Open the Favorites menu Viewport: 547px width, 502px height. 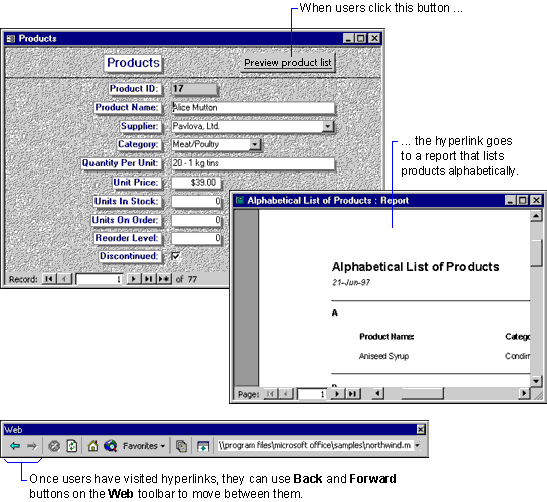[144, 446]
